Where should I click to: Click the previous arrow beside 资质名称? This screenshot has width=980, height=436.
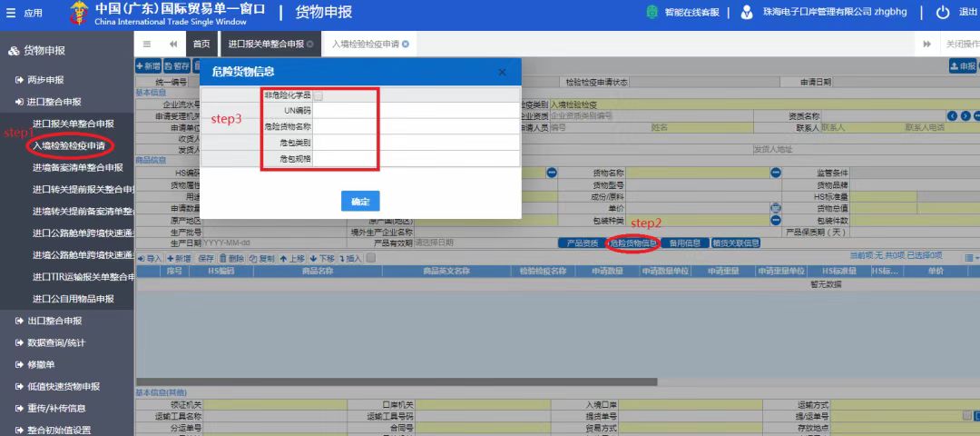click(953, 116)
